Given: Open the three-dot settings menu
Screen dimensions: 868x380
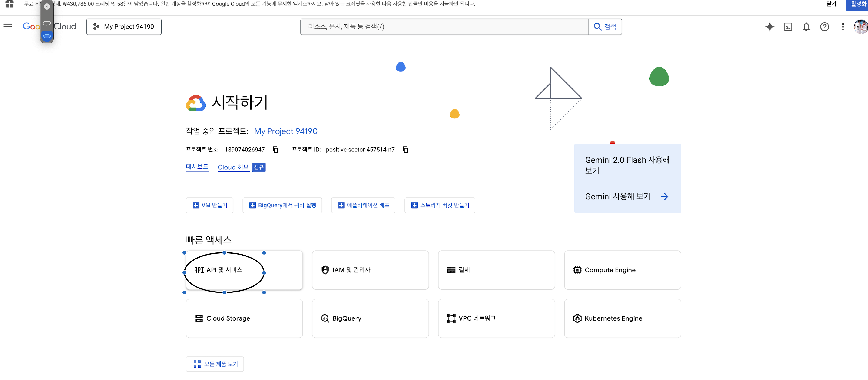Looking at the screenshot, I should pos(843,26).
